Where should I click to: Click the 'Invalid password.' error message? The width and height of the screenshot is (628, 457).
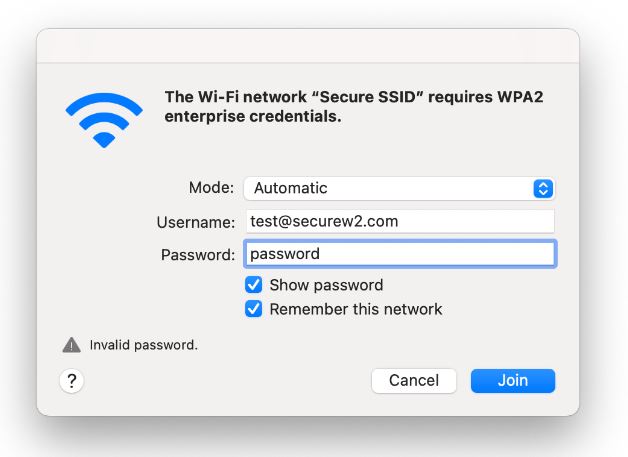coord(144,345)
